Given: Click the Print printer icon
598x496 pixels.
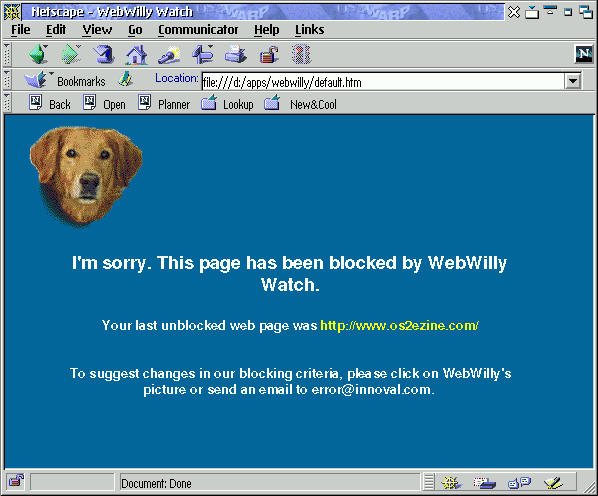Looking at the screenshot, I should (236, 54).
